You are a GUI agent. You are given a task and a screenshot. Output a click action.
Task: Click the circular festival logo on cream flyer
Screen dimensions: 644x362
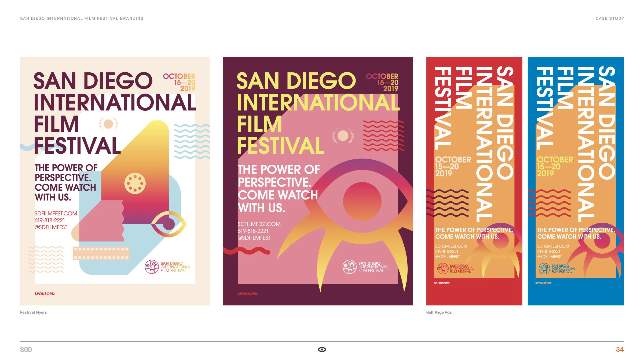pos(152,267)
